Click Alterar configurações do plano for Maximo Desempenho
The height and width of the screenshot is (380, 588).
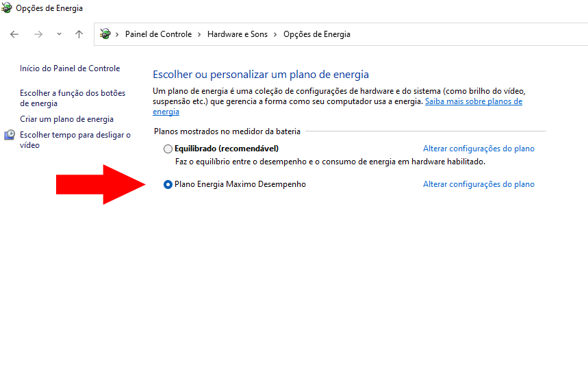478,184
